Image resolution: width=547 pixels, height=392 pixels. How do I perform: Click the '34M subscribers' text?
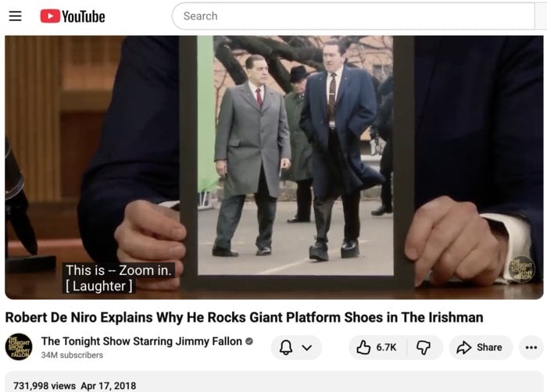click(72, 355)
